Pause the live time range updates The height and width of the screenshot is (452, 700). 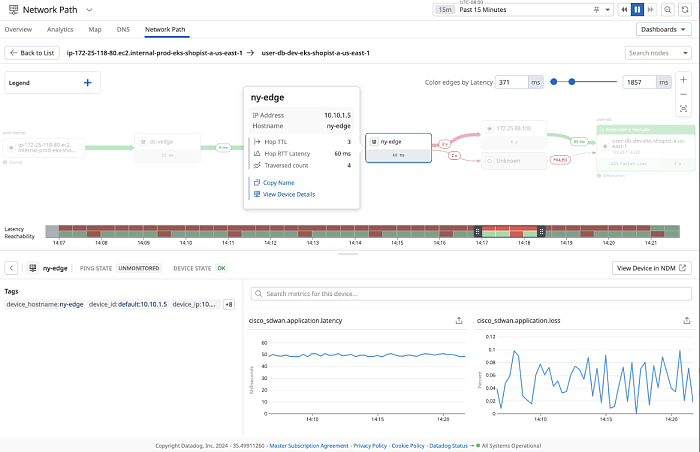(636, 9)
